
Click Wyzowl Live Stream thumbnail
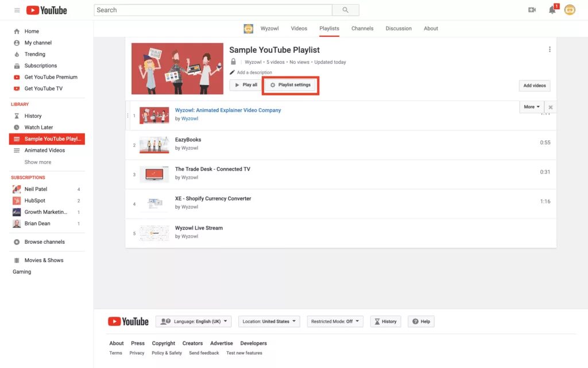[x=154, y=233]
